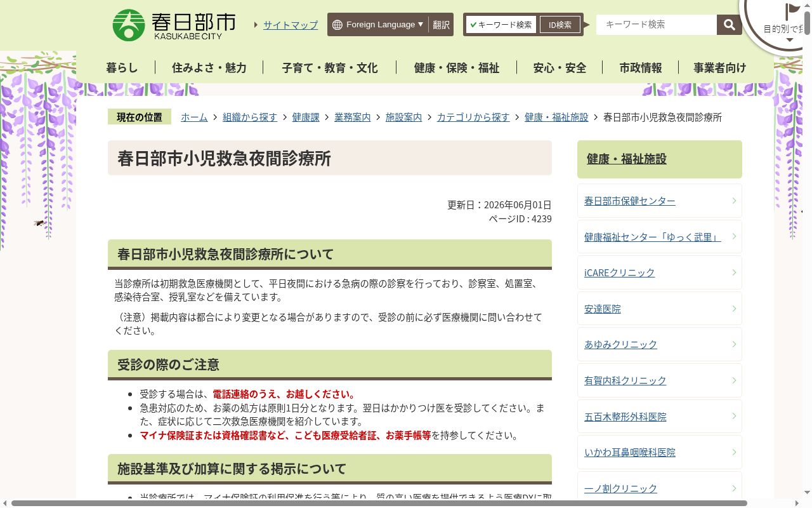Click the 組織から探す breadcrumb link

[x=250, y=117]
